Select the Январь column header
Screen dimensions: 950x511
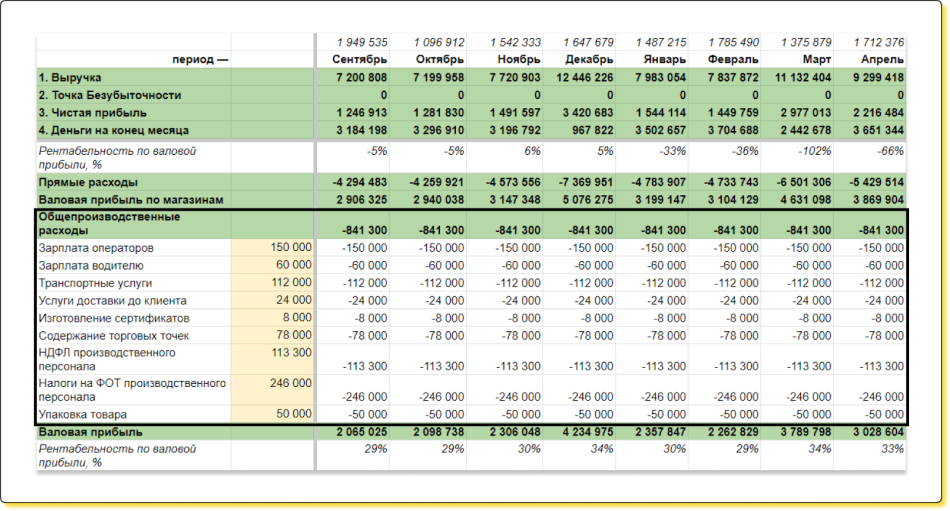pos(665,59)
